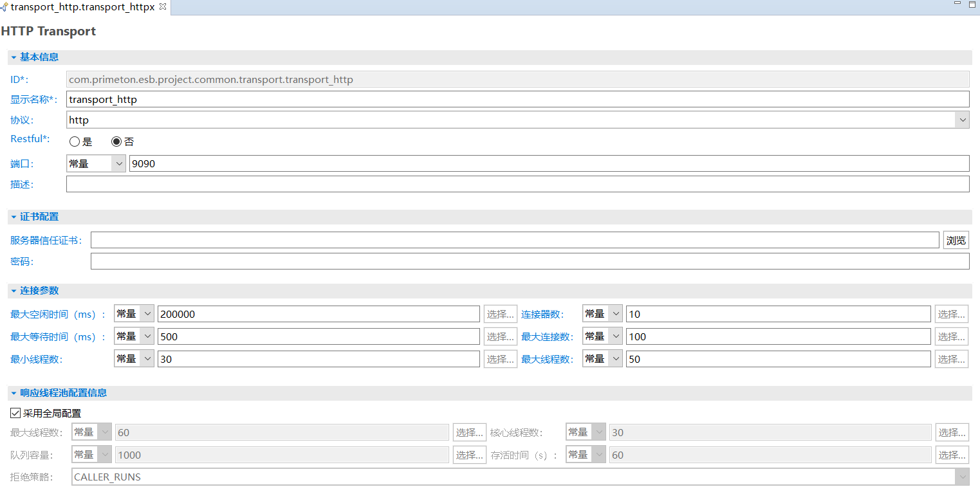Select the Restful 是 radio button
The image size is (980, 494).
click(75, 142)
